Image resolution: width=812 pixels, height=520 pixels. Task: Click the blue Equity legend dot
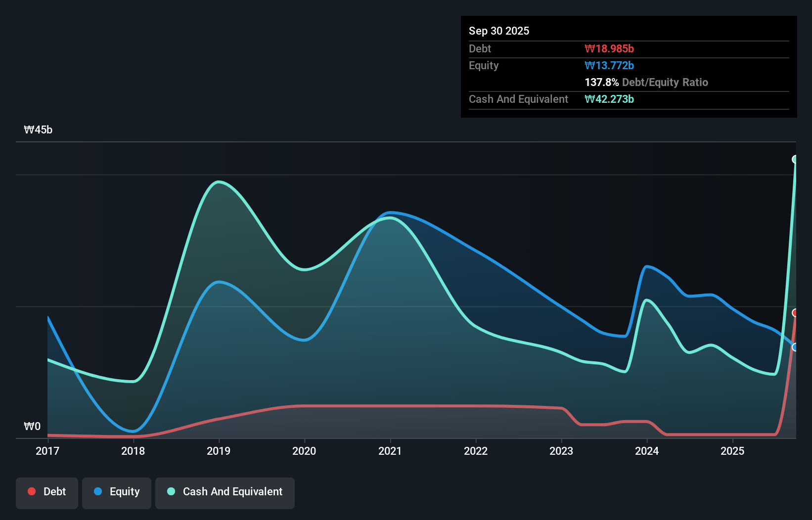98,491
